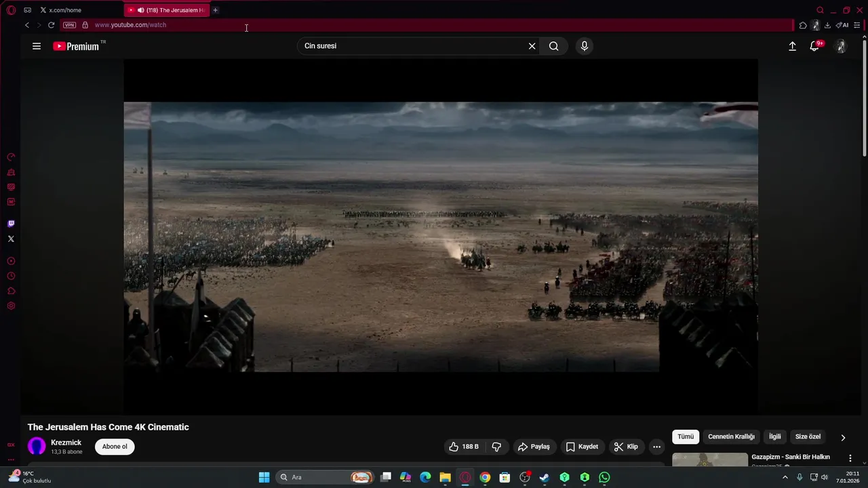
Task: Switch to The Jerusalem Has Come tab
Action: (167, 10)
